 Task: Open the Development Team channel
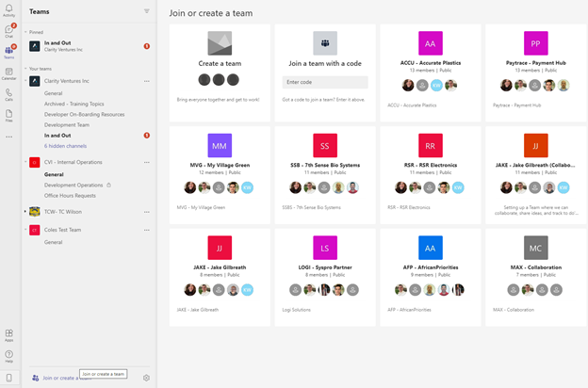67,125
